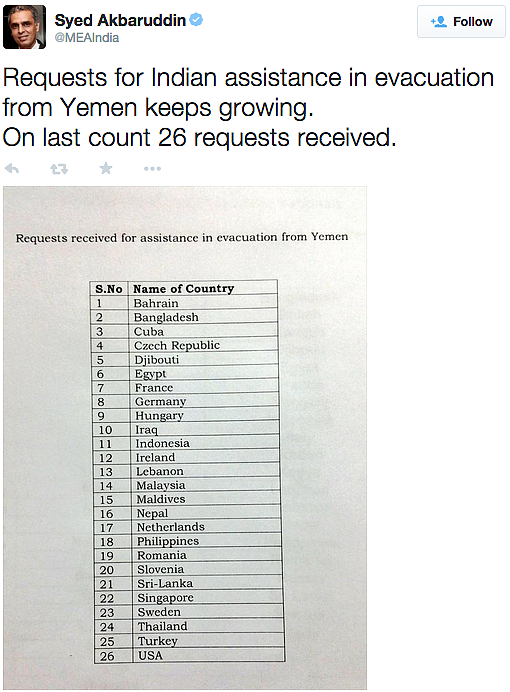Click the reply arrow icon
Screen dimensions: 510x692
click(12, 168)
